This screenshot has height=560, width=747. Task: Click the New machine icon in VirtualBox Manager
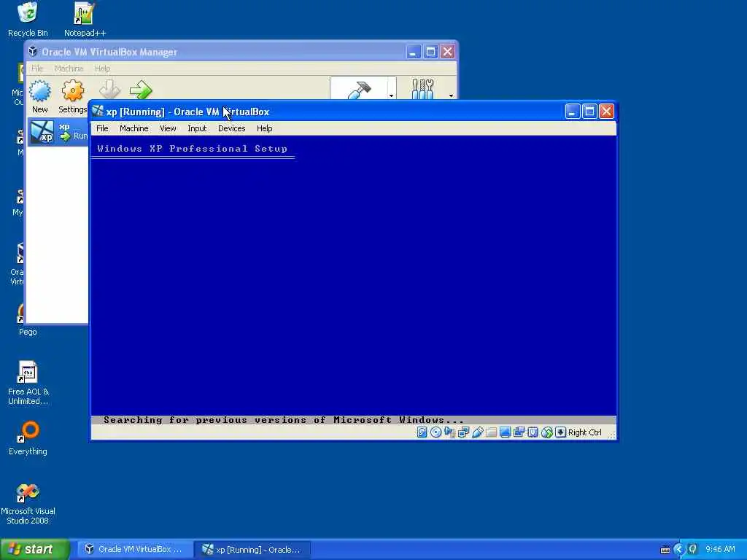click(40, 91)
